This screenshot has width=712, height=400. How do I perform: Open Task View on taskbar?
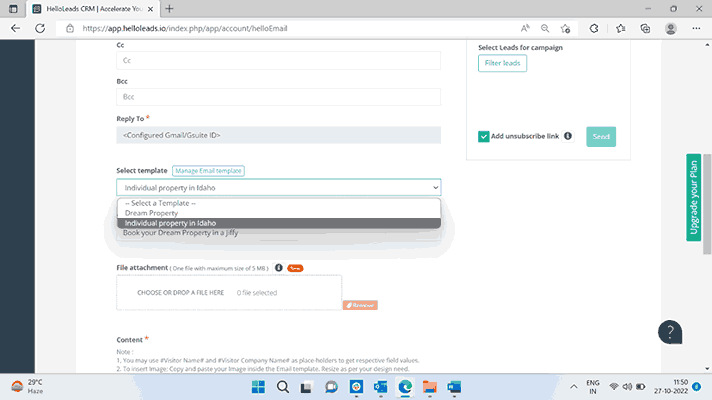pos(307,387)
